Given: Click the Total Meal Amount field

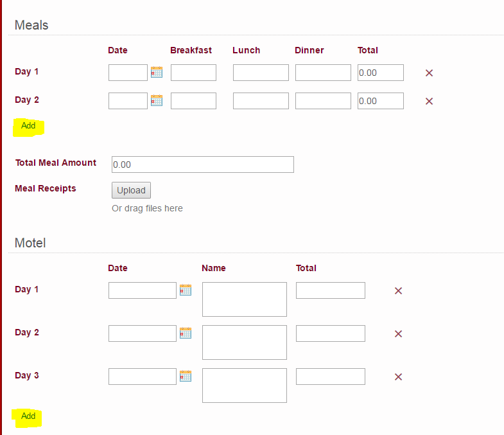Looking at the screenshot, I should tap(202, 164).
